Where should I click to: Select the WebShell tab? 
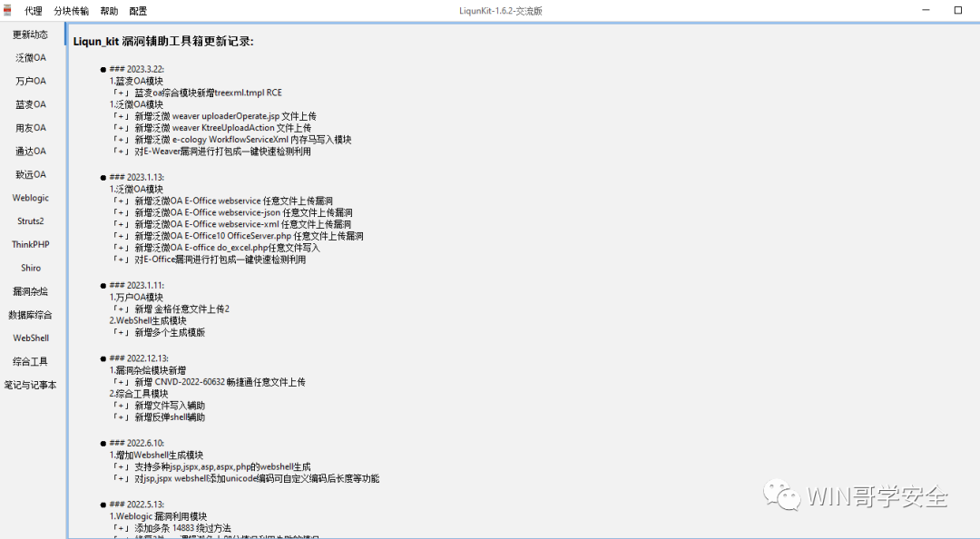[x=31, y=338]
